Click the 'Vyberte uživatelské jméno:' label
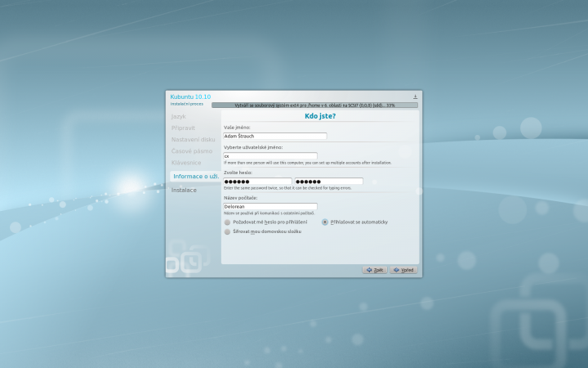 click(253, 147)
